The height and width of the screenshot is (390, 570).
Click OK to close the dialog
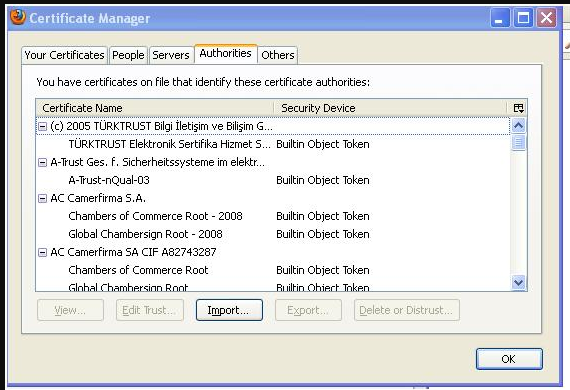509,359
